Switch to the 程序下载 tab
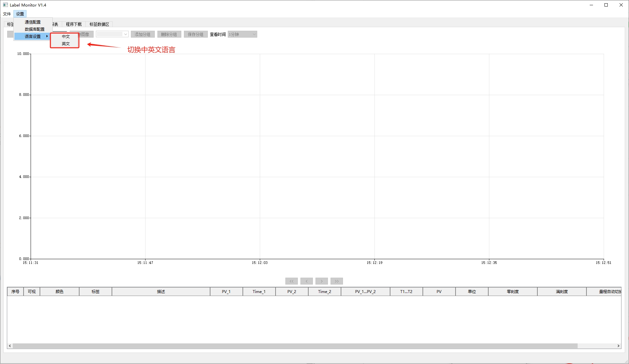Image resolution: width=629 pixels, height=364 pixels. point(74,24)
